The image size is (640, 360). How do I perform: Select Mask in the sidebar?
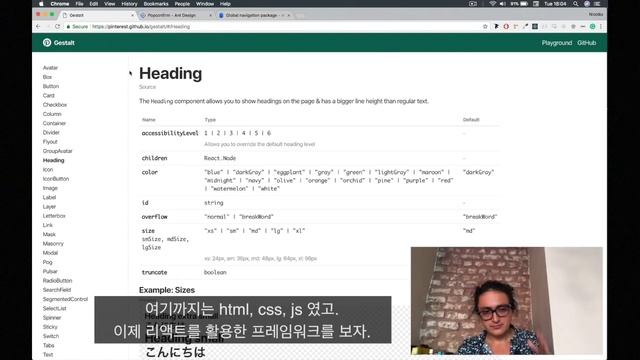click(x=49, y=234)
